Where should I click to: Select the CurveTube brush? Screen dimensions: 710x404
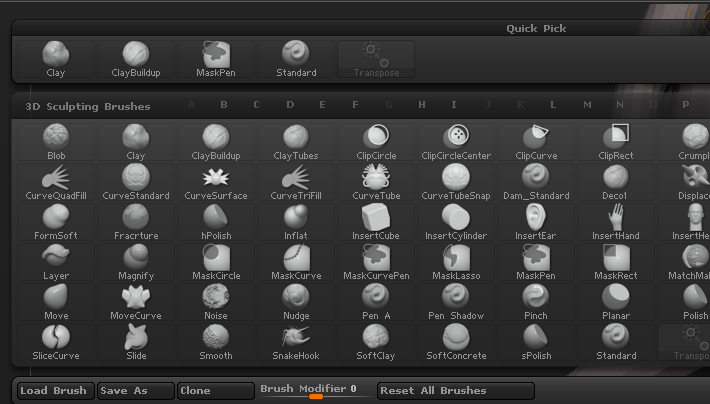pos(376,183)
